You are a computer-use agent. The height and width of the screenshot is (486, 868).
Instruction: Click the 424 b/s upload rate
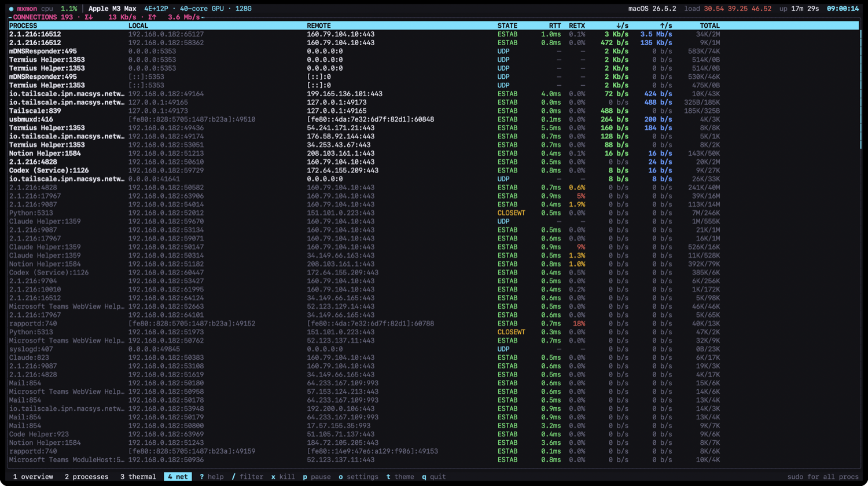658,94
